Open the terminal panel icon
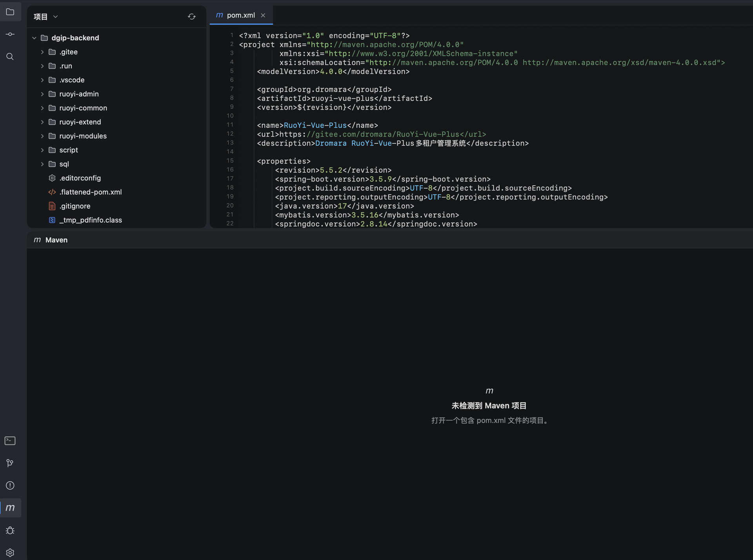 [10, 441]
